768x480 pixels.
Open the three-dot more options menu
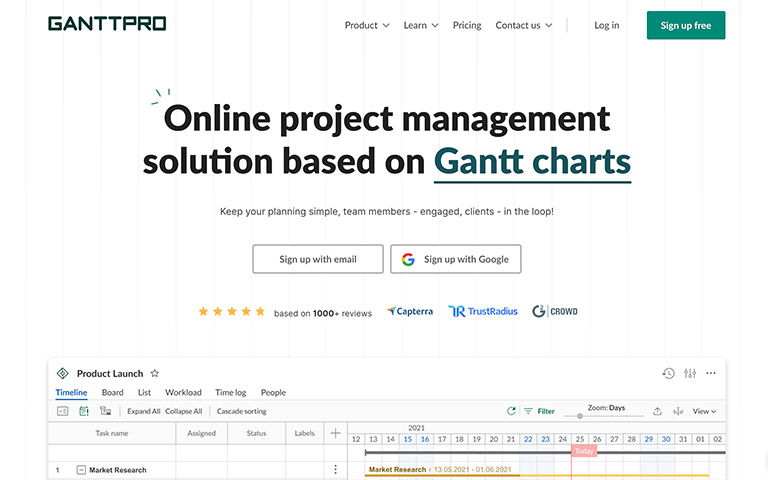(x=711, y=374)
